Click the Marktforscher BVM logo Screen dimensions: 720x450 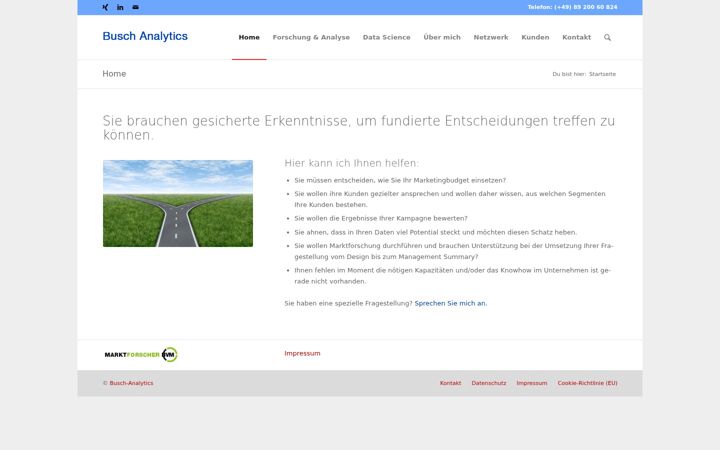[x=141, y=354]
